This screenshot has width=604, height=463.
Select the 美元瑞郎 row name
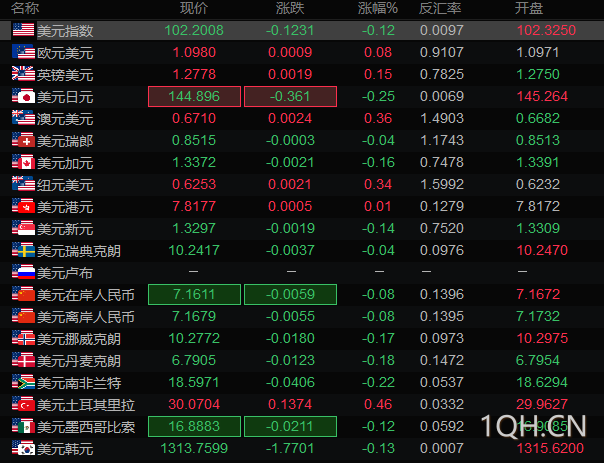65,141
